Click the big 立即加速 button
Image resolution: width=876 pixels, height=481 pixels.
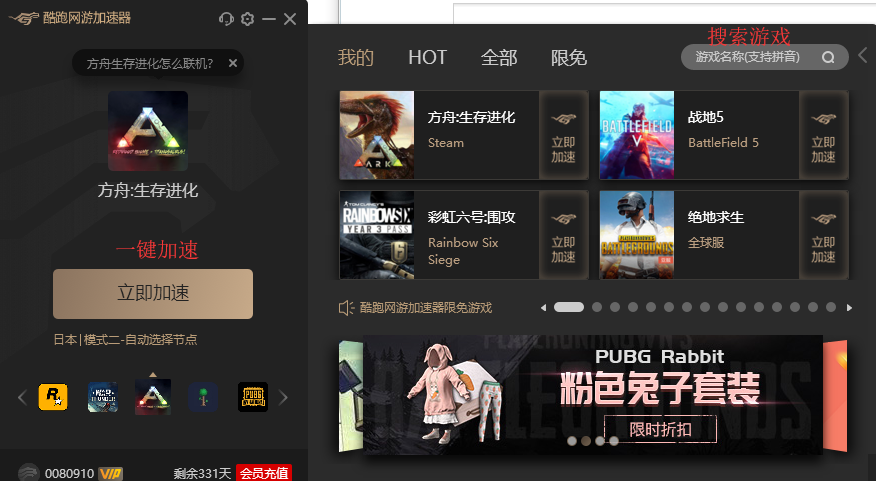pyautogui.click(x=153, y=293)
